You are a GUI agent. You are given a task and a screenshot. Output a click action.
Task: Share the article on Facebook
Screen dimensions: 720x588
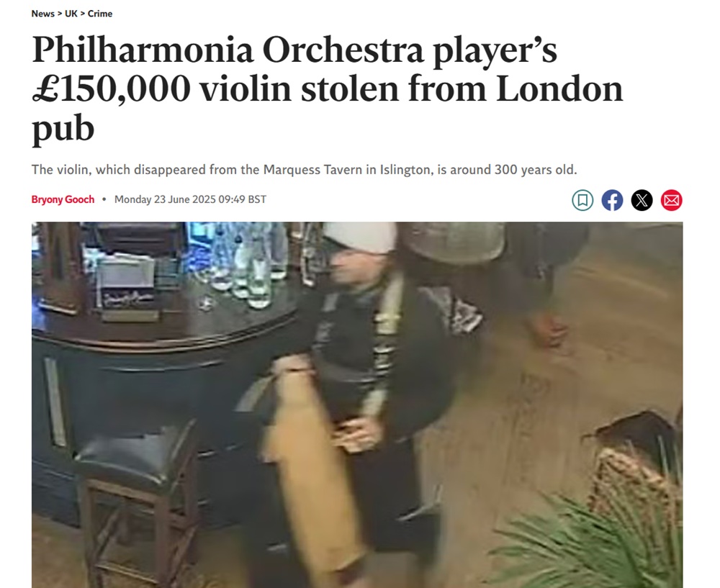pos(612,200)
